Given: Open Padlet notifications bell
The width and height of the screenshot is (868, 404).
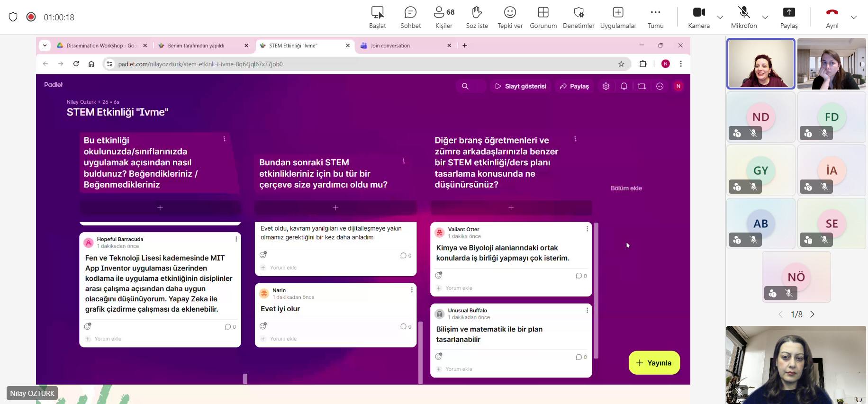Looking at the screenshot, I should tap(624, 86).
